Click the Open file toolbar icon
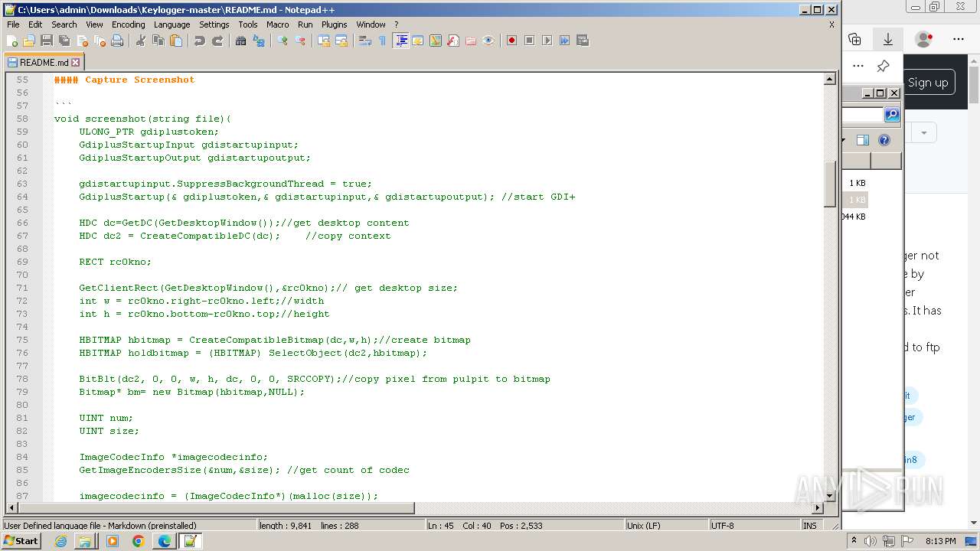This screenshot has width=980, height=551. tap(29, 41)
